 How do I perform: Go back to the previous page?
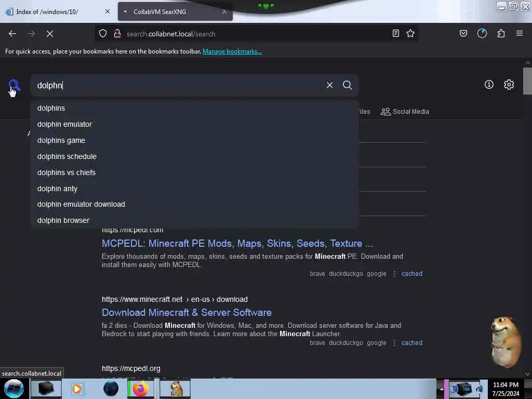(x=12, y=34)
